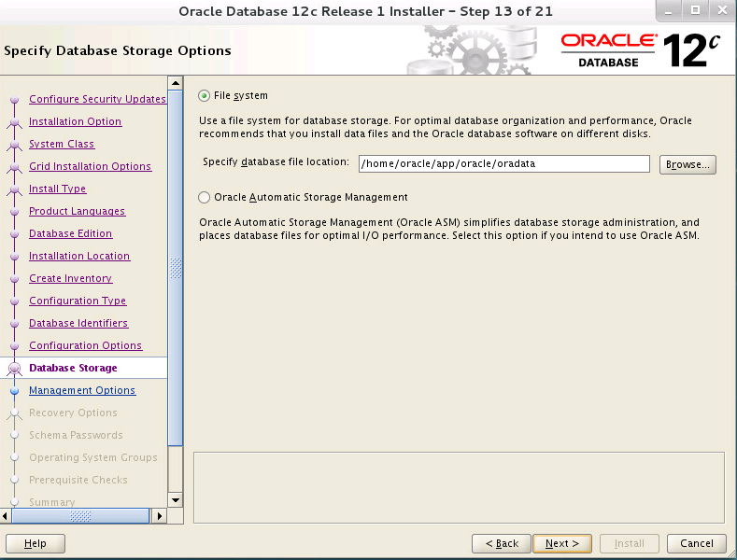This screenshot has height=560, width=737.
Task: Jump to System Class step
Action: (x=62, y=145)
